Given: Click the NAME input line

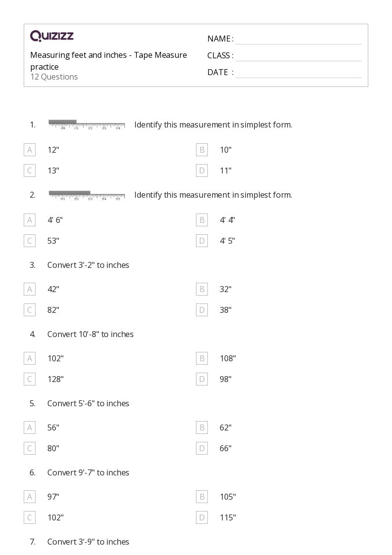Looking at the screenshot, I should [x=298, y=40].
